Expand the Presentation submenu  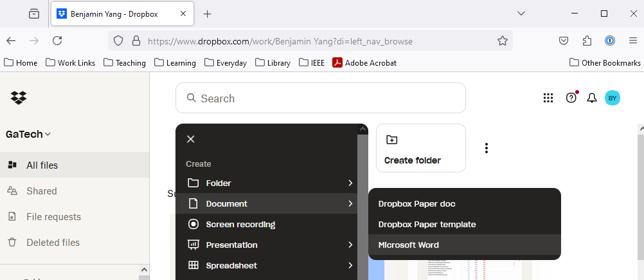[270, 245]
